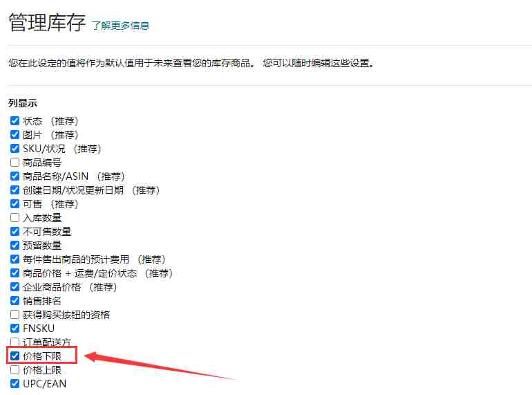
Task: Check the 入库数量 checkbox
Action: [15, 217]
